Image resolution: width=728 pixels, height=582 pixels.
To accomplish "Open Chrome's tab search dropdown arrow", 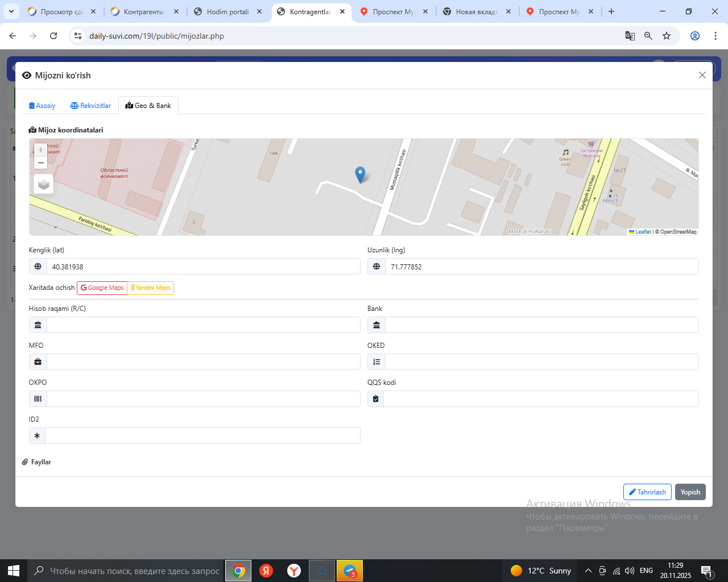I will pyautogui.click(x=11, y=11).
